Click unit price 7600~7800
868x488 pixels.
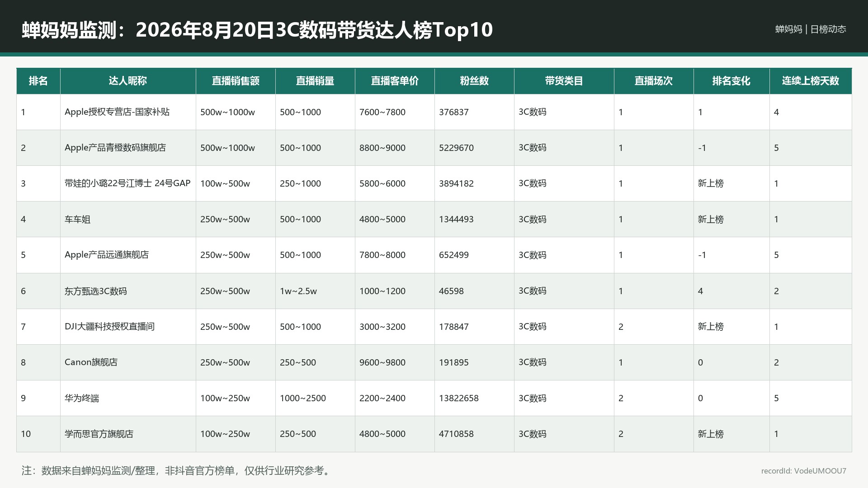[382, 112]
